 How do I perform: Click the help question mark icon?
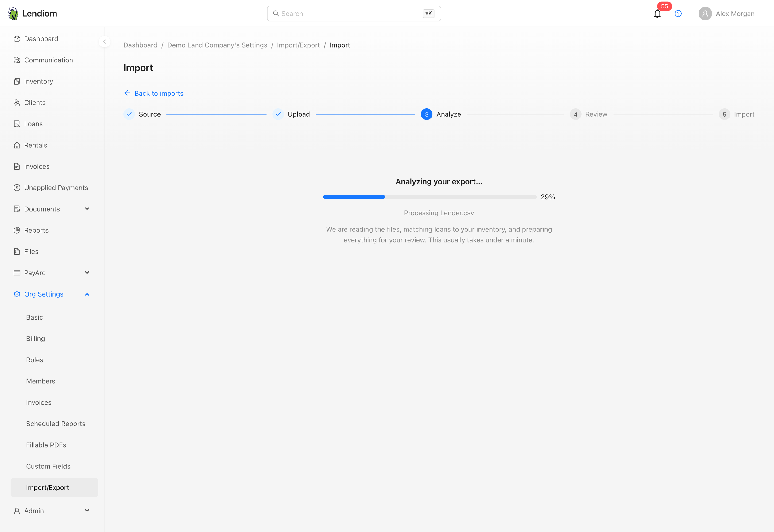coord(678,14)
